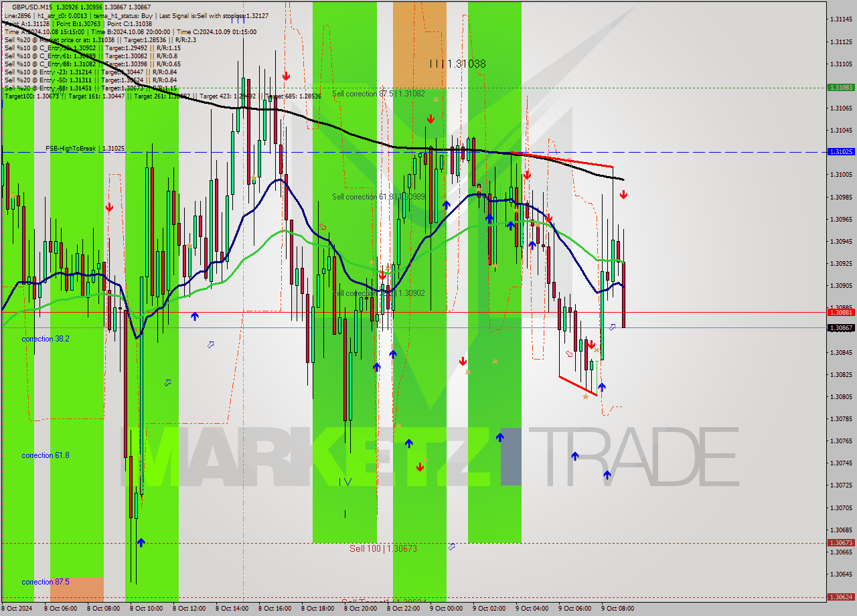Click the 1.30985 price axis label
The image size is (857, 616).
click(x=841, y=197)
